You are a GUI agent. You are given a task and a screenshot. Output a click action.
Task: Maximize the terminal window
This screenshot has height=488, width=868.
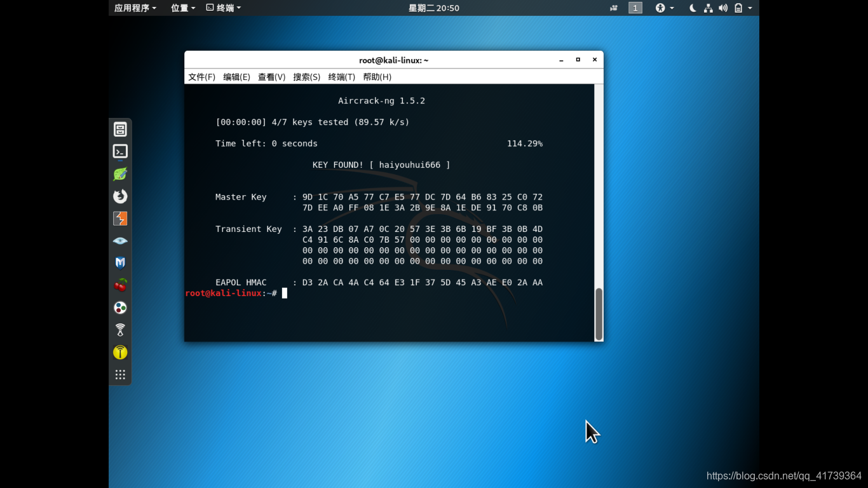coord(578,60)
